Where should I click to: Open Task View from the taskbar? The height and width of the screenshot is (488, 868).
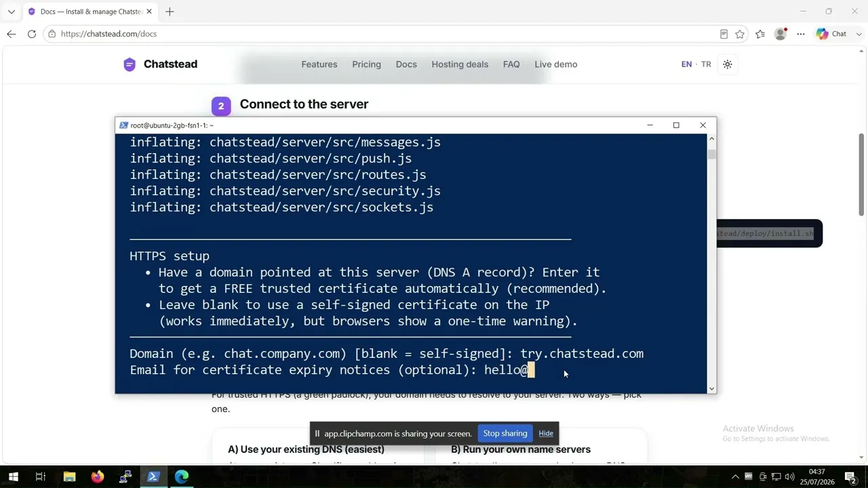[x=41, y=476]
